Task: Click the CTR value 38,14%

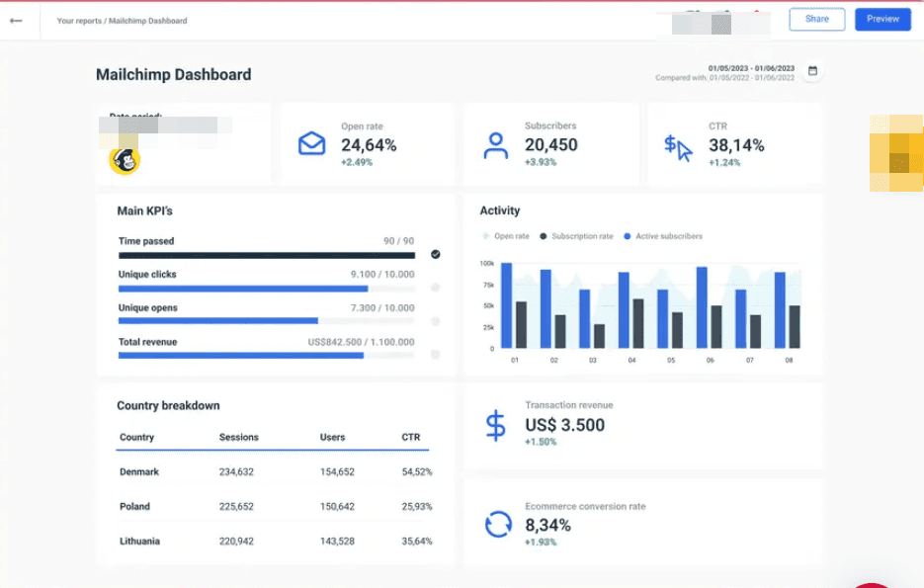Action: pos(736,145)
